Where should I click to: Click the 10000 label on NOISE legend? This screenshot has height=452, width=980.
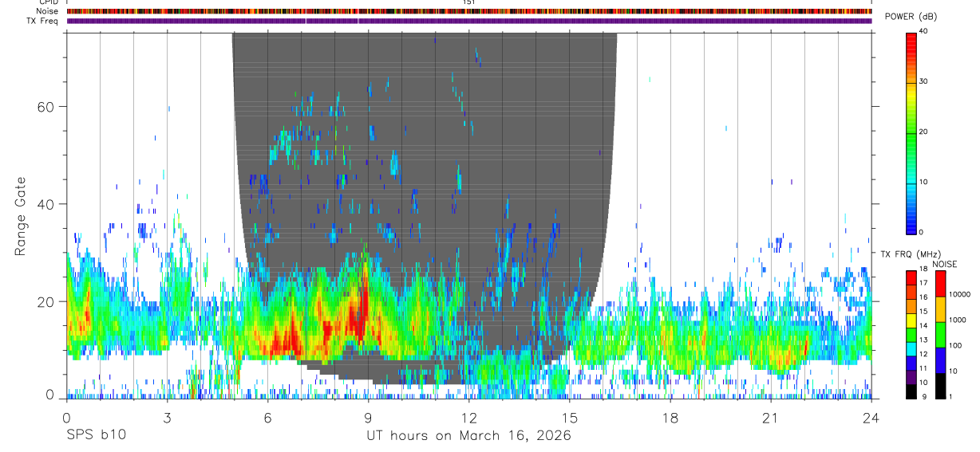pos(959,295)
